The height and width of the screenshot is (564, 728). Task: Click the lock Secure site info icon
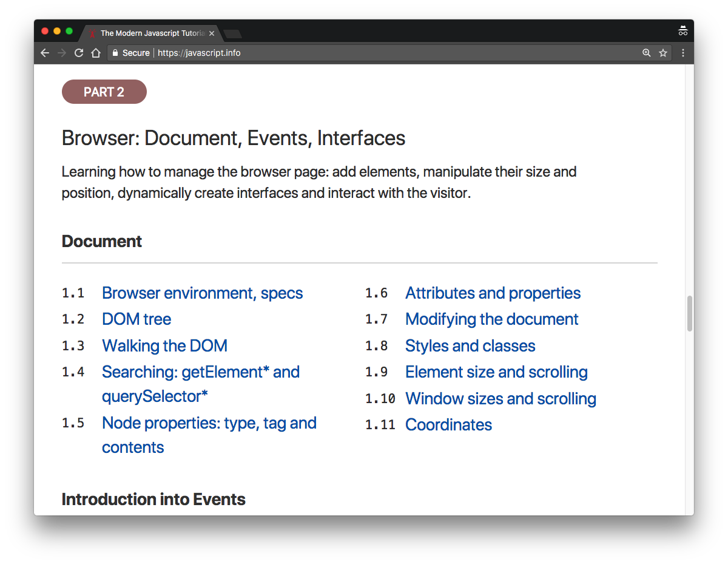click(x=115, y=53)
